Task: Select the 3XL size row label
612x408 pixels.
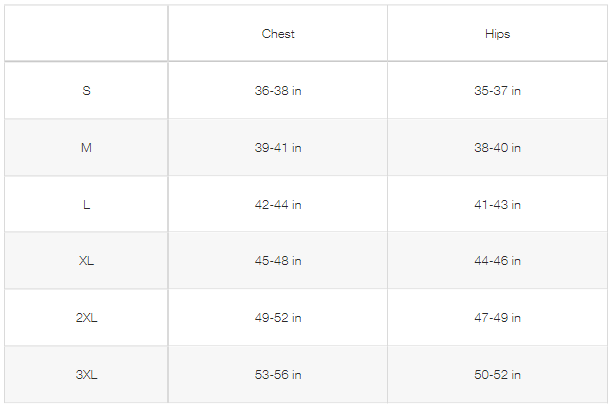Action: click(x=86, y=375)
